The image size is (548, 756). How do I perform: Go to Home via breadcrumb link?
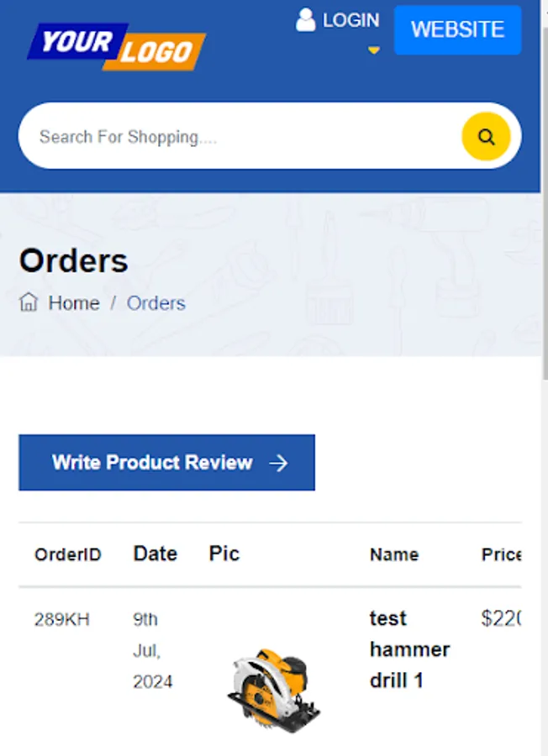pyautogui.click(x=74, y=303)
